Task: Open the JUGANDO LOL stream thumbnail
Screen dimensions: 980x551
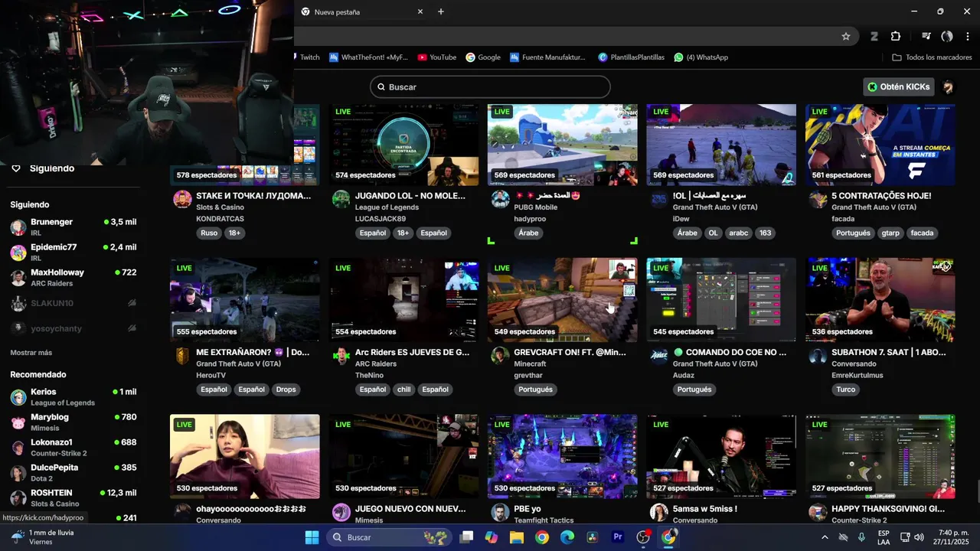Action: pos(403,145)
